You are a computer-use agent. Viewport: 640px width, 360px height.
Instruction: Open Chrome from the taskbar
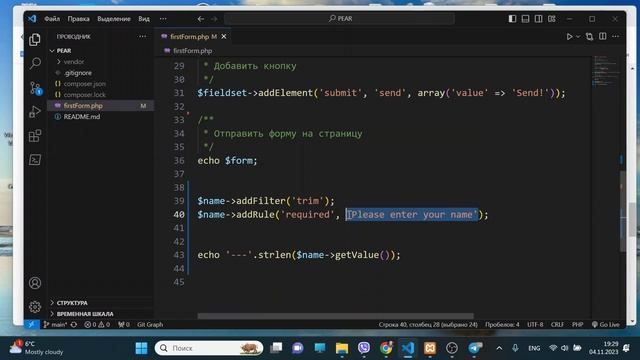coord(386,348)
